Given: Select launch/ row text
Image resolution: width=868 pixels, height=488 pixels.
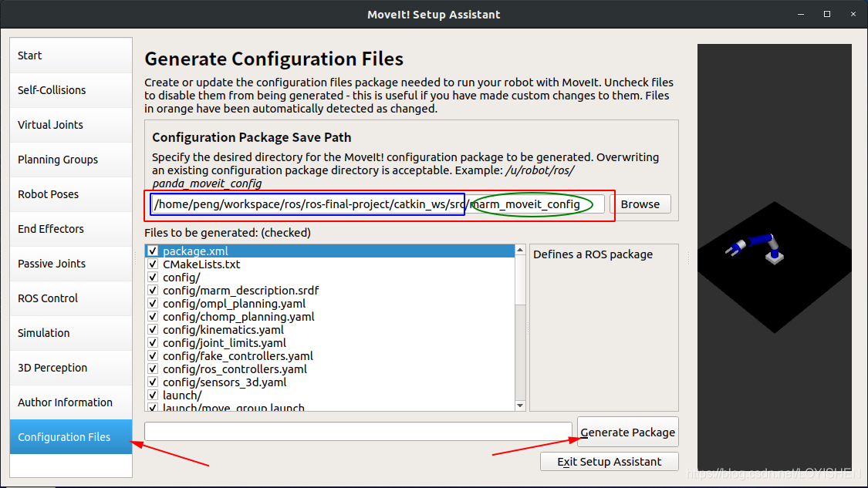Looking at the screenshot, I should (182, 395).
